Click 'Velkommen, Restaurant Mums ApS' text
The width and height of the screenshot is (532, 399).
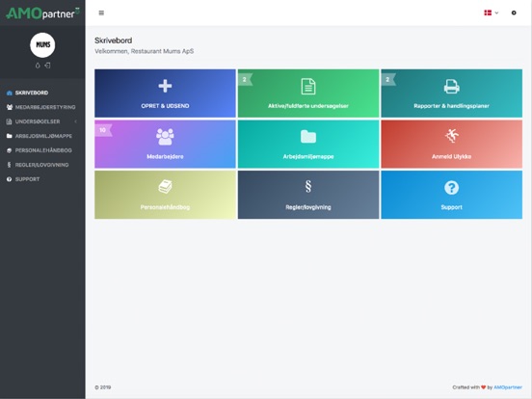click(145, 51)
